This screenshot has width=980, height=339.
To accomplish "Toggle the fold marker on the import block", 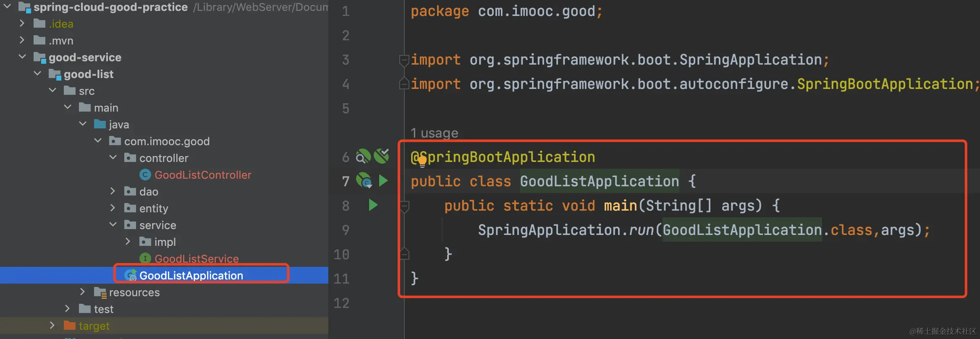I will [404, 60].
